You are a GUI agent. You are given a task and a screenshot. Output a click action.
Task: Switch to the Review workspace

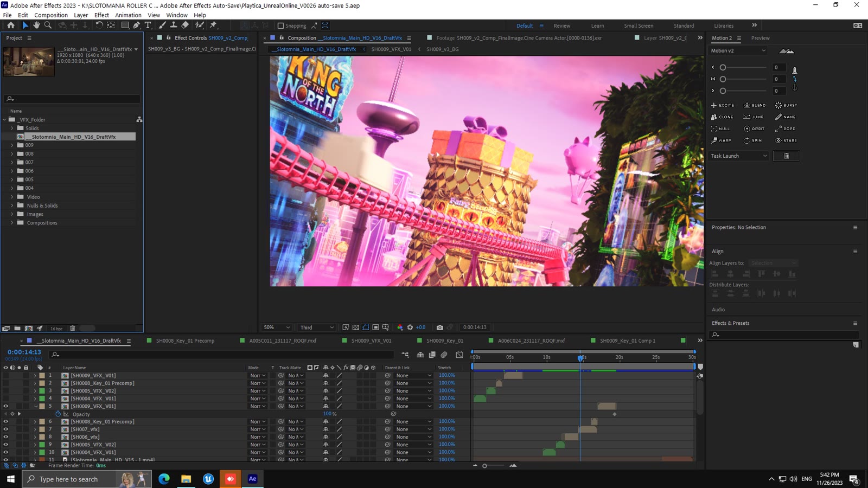[x=561, y=25]
